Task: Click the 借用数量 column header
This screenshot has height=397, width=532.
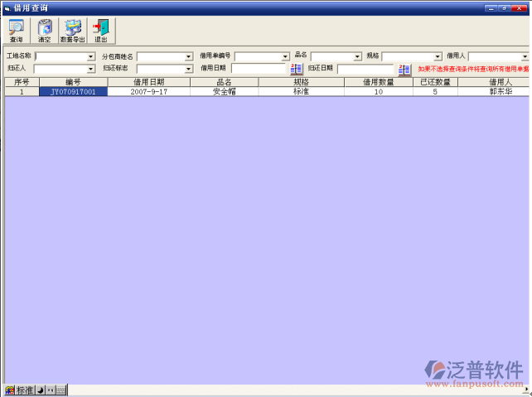Action: pyautogui.click(x=379, y=82)
